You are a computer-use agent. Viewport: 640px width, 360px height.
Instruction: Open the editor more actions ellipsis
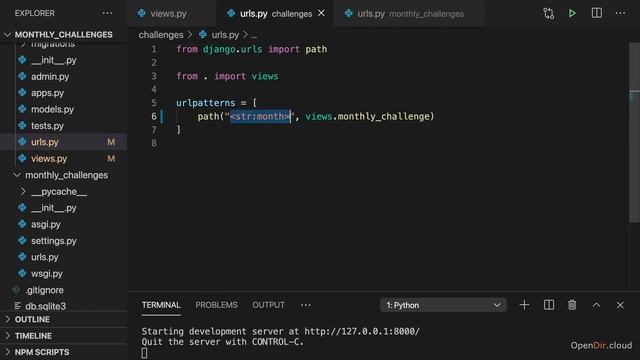[620, 13]
